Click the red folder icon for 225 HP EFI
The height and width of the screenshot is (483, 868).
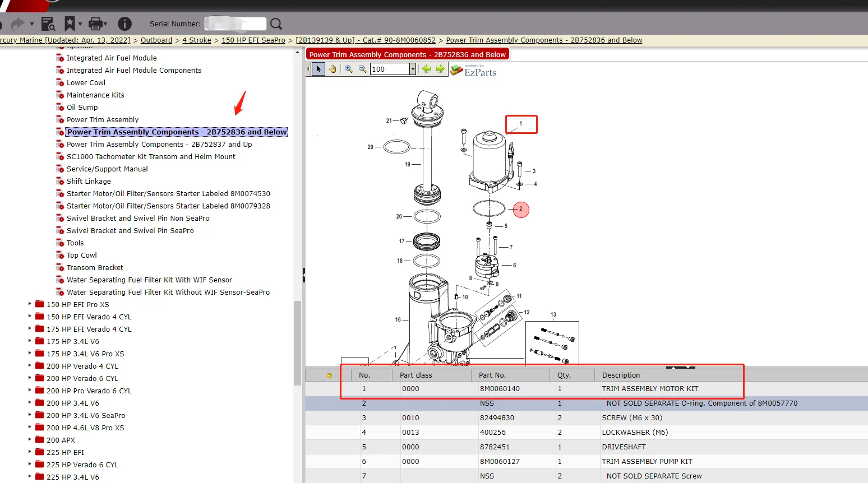(39, 452)
